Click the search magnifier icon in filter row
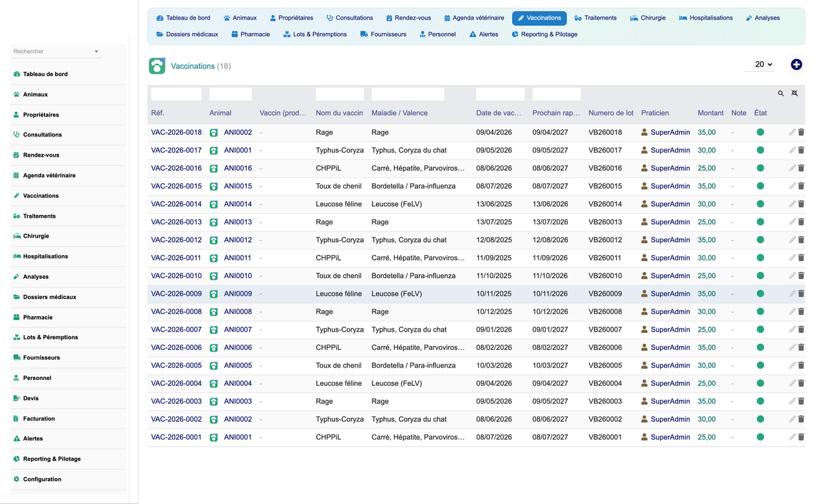 (x=781, y=94)
